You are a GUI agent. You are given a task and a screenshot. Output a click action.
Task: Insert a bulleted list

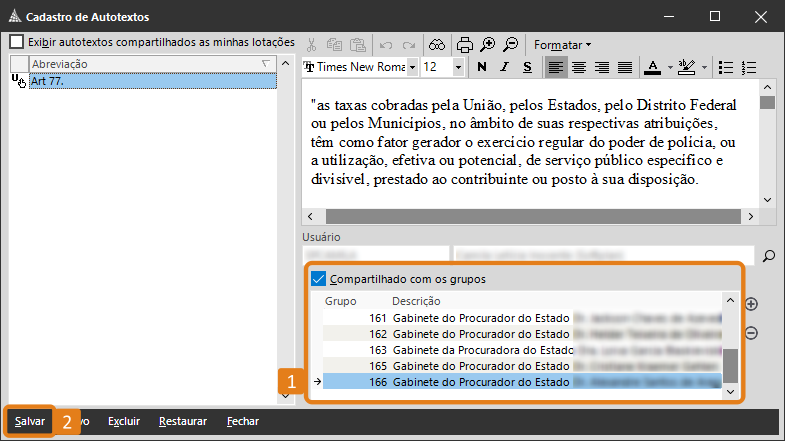(726, 67)
